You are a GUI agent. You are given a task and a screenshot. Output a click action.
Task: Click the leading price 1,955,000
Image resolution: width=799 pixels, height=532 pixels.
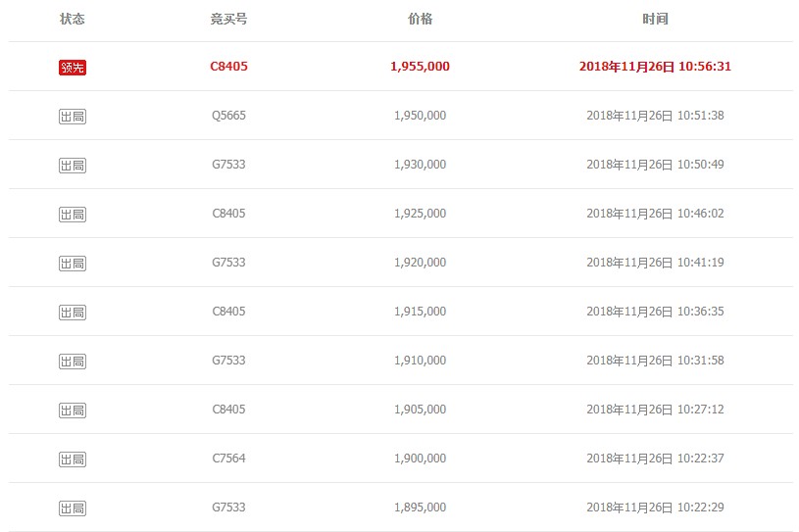click(x=420, y=67)
